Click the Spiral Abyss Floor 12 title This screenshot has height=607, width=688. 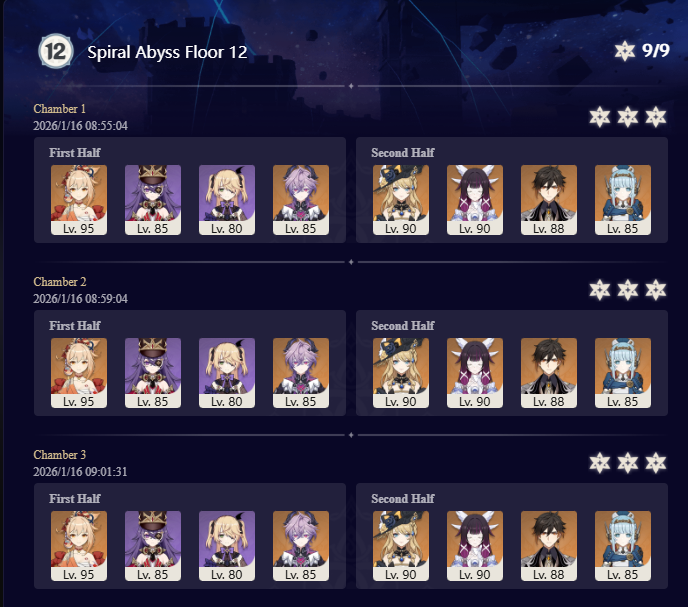(x=167, y=52)
